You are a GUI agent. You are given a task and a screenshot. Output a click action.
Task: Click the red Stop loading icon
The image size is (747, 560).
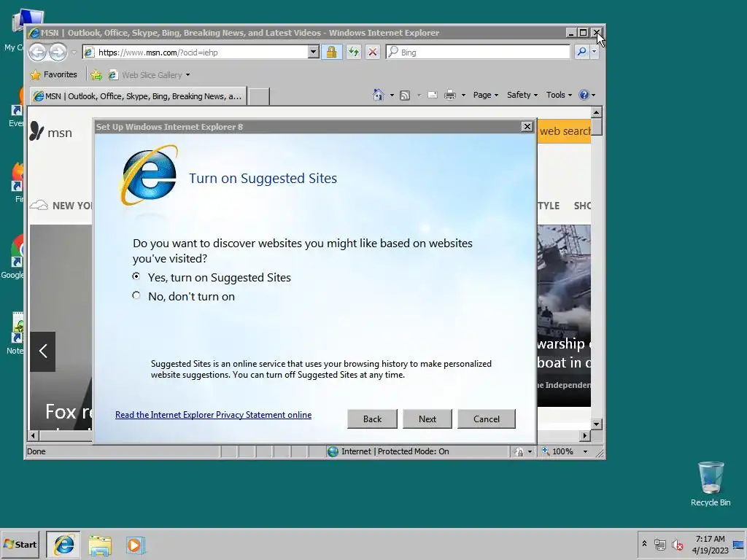(x=373, y=52)
